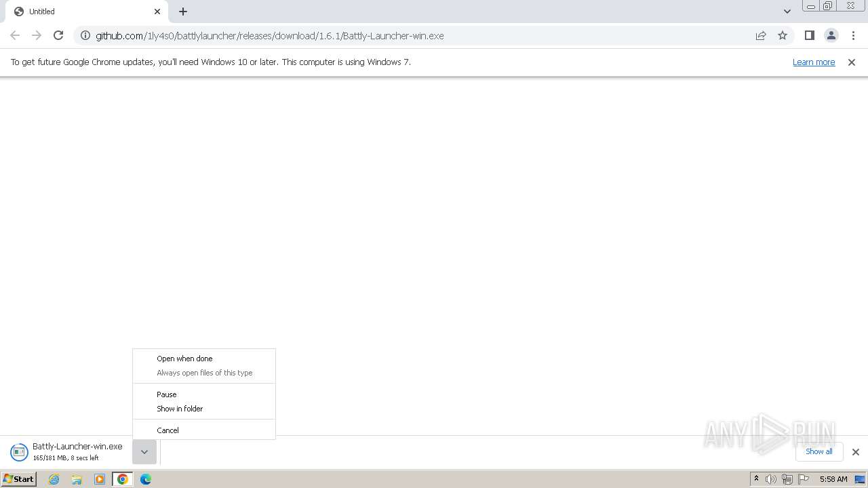Go back to the previous page
The height and width of the screenshot is (488, 868).
click(x=15, y=35)
